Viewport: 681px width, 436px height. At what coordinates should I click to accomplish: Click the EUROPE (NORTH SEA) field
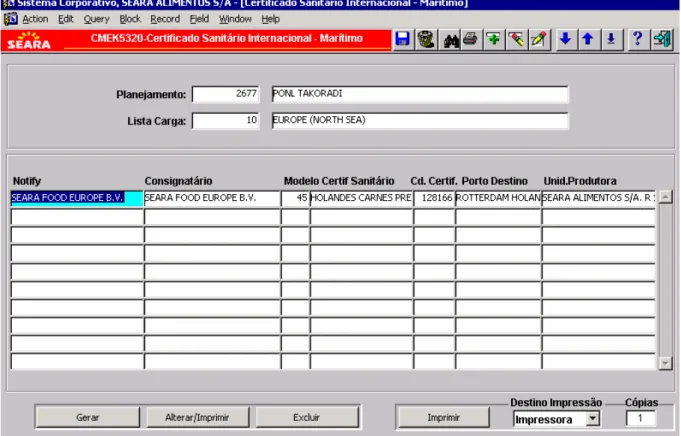[x=420, y=121]
